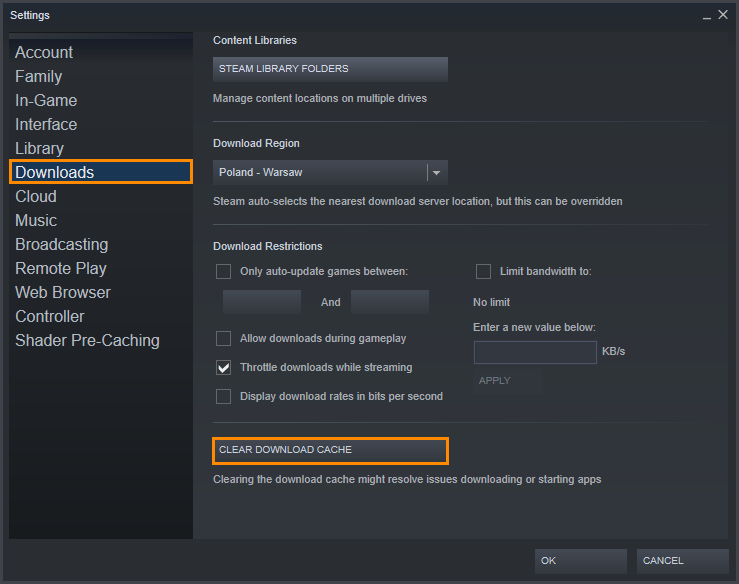Enable Only auto-update games between checkbox
The image size is (739, 584).
tap(223, 271)
